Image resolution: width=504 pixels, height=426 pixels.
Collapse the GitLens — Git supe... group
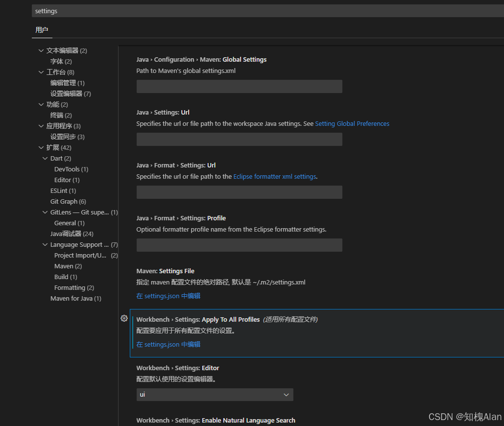tap(46, 212)
